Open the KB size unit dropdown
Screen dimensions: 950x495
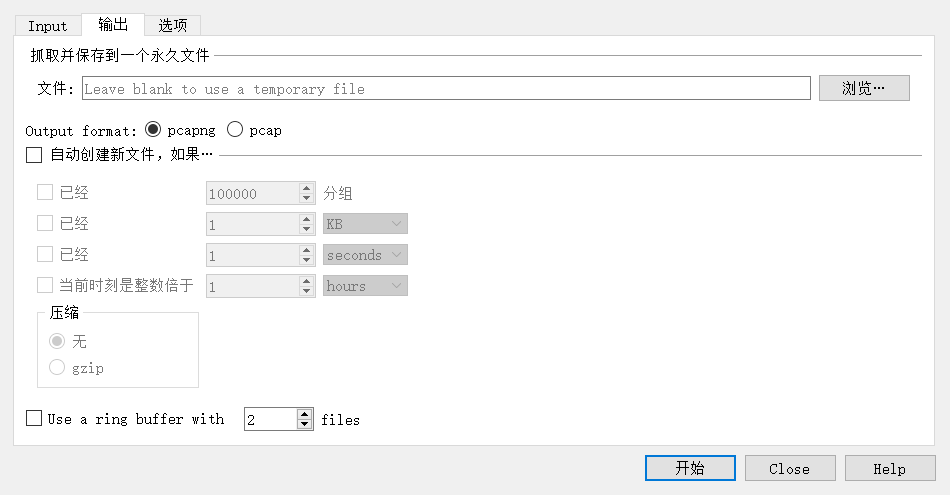click(x=365, y=224)
